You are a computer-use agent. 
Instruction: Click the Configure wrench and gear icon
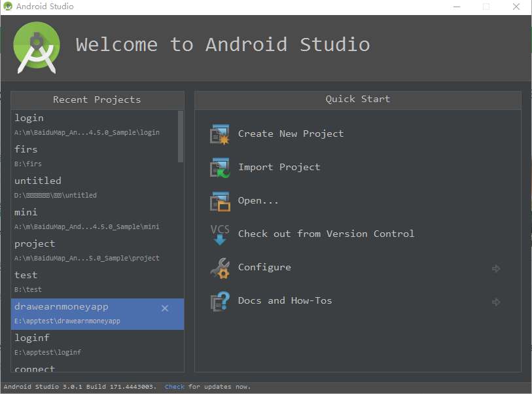point(220,268)
